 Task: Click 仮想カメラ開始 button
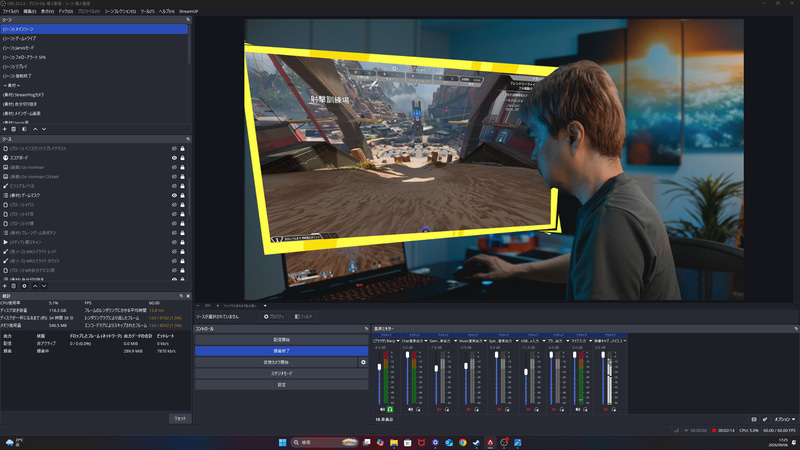[x=276, y=362]
